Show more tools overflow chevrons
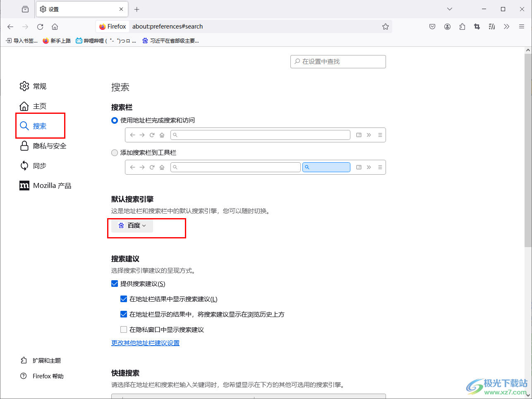The image size is (532, 399). pos(507,26)
